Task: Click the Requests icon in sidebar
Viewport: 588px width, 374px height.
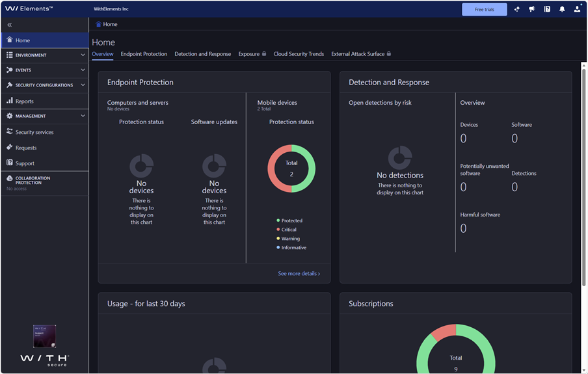Action: [9, 147]
